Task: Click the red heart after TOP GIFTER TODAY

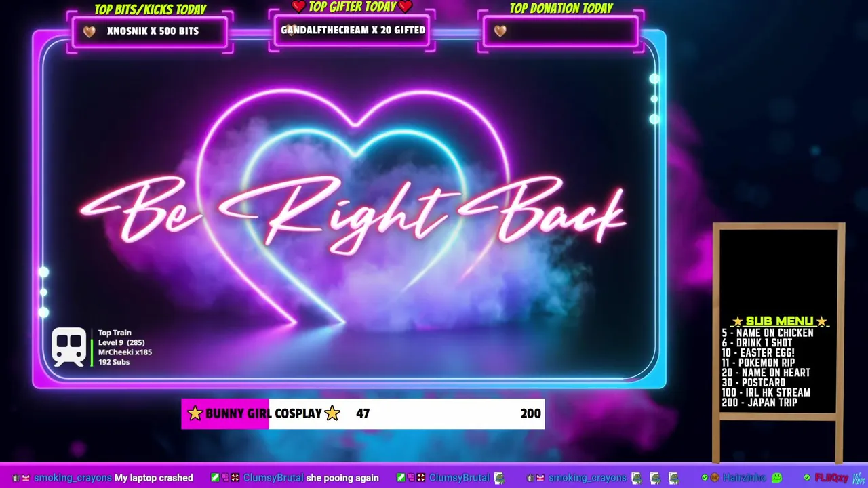Action: click(406, 7)
